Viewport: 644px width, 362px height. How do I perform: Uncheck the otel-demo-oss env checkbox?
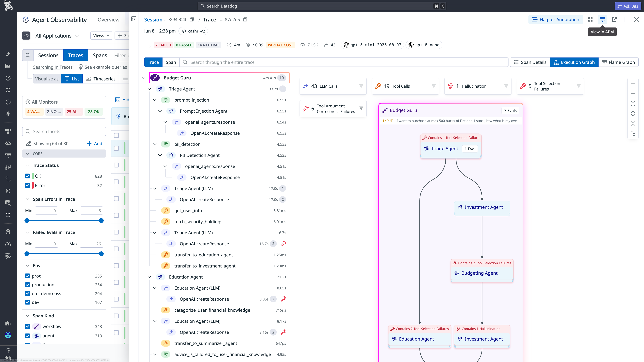pyautogui.click(x=28, y=294)
